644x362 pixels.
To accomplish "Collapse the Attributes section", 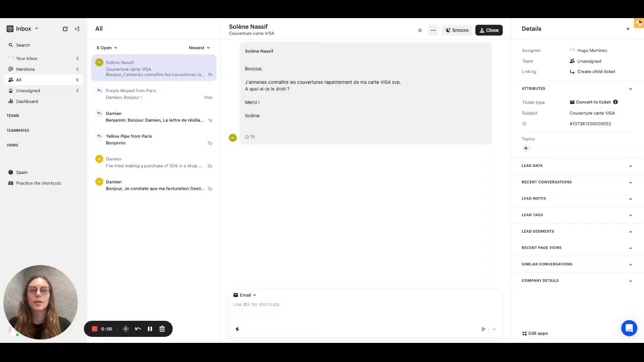I will point(630,89).
